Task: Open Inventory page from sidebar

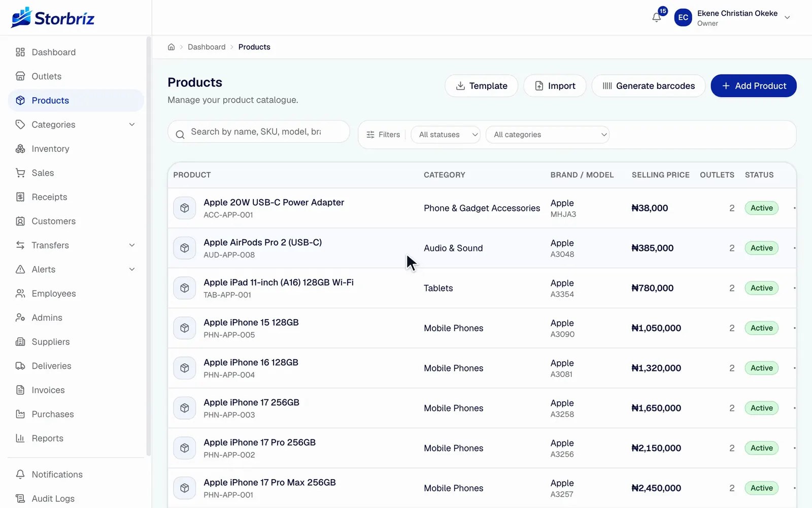Action: pos(76,149)
